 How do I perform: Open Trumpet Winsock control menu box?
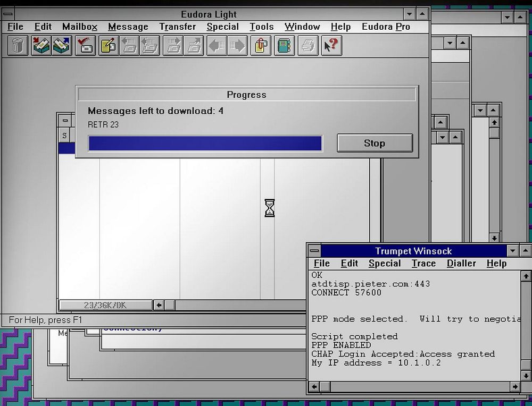(314, 251)
